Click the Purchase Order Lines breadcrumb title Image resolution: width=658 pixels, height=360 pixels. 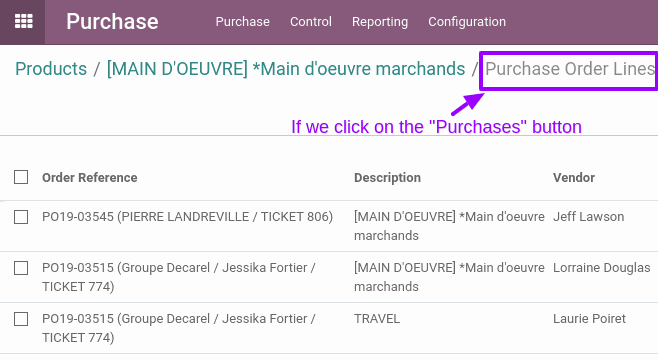point(569,69)
